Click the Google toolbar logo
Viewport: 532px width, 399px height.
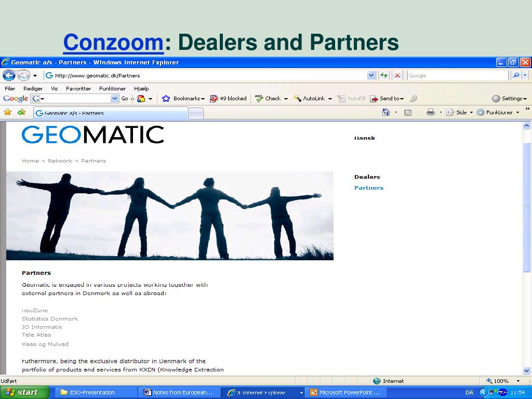pos(15,98)
